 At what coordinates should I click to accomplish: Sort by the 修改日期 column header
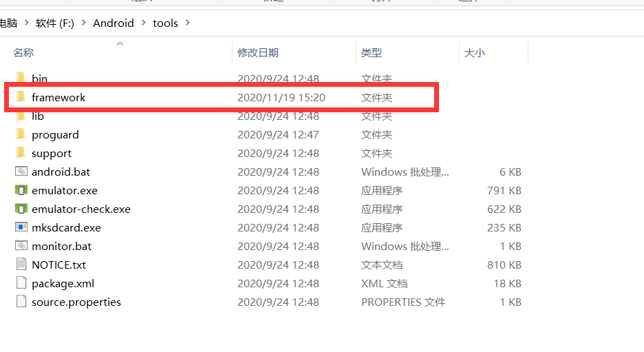[258, 52]
